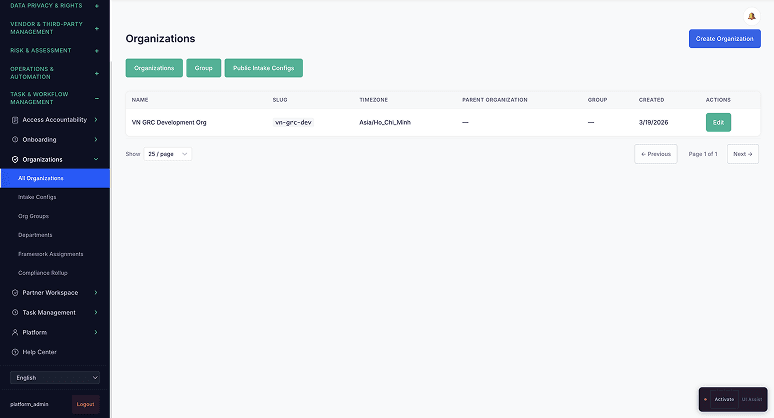Click the Access Accountability clipboard icon
The width and height of the screenshot is (774, 418).
click(x=15, y=120)
